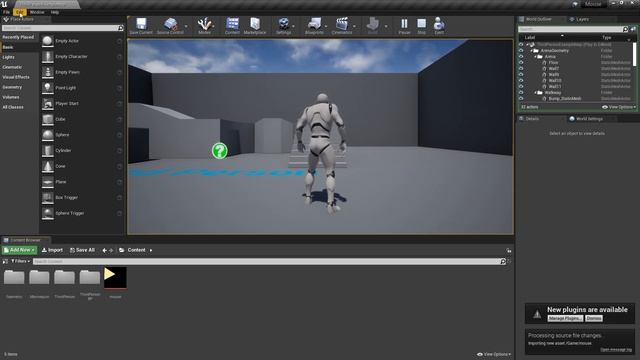This screenshot has width=640, height=360.
Task: Click the Import button
Action: coord(52,250)
